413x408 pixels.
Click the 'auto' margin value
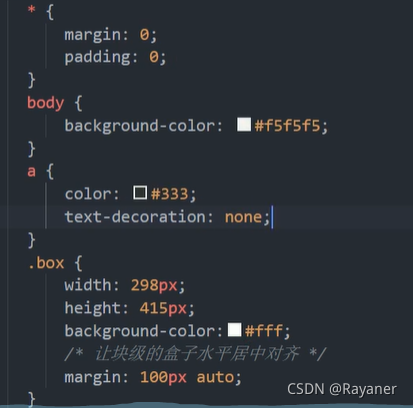(x=215, y=377)
